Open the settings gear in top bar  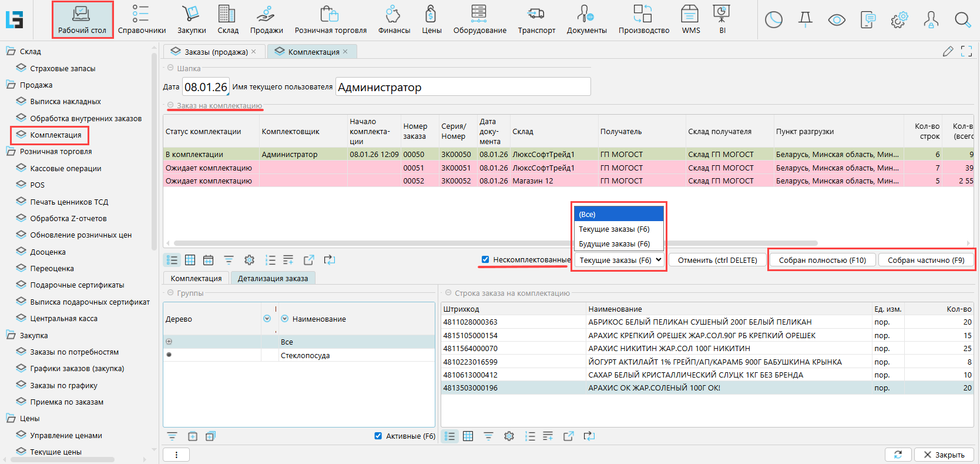click(899, 20)
